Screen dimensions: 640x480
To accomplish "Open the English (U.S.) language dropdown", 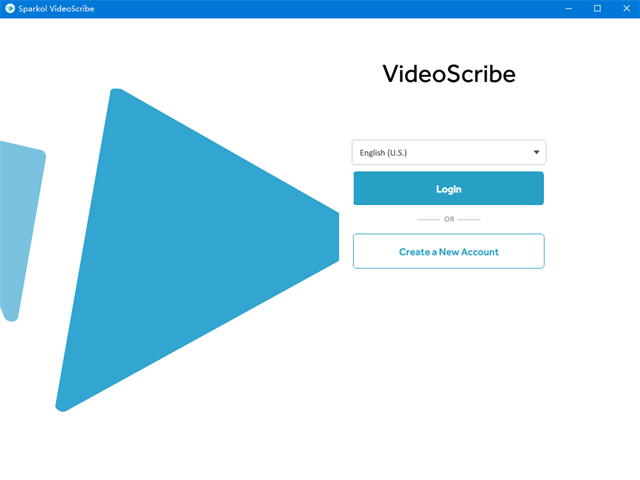I will [x=449, y=153].
